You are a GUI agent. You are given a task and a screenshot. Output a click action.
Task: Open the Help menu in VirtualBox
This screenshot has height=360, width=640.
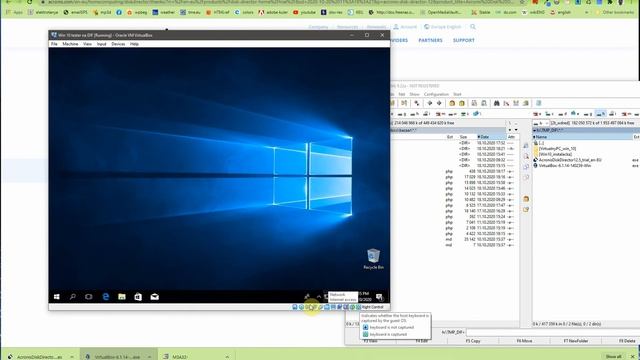(134, 44)
